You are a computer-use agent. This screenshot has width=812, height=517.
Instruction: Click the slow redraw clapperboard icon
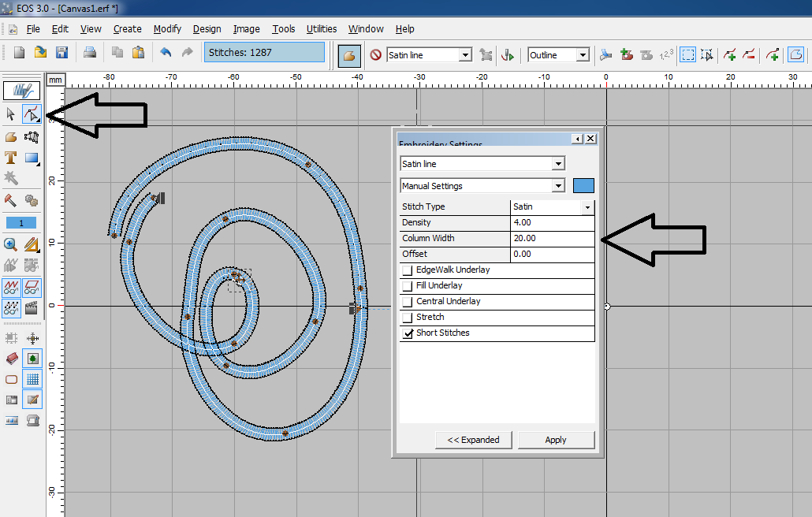[x=32, y=307]
